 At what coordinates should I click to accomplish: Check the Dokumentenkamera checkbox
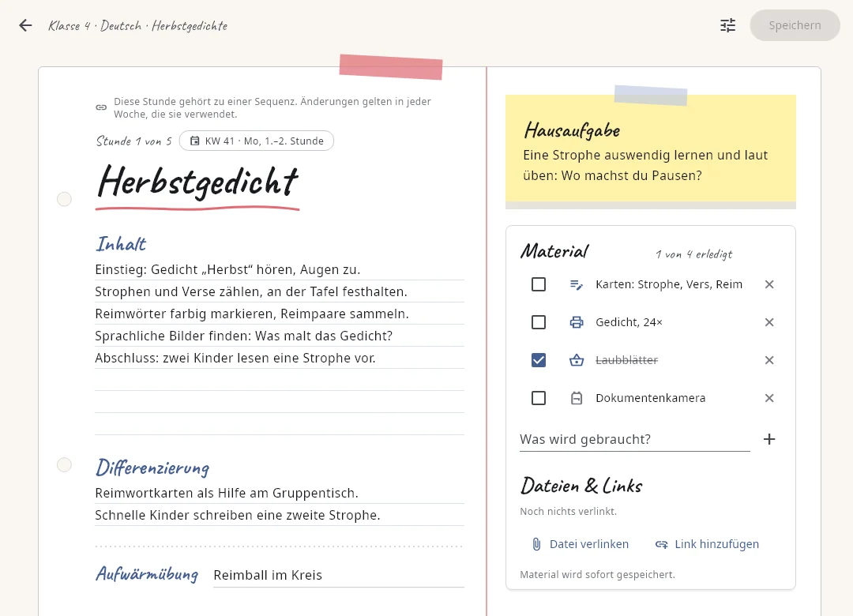tap(538, 398)
